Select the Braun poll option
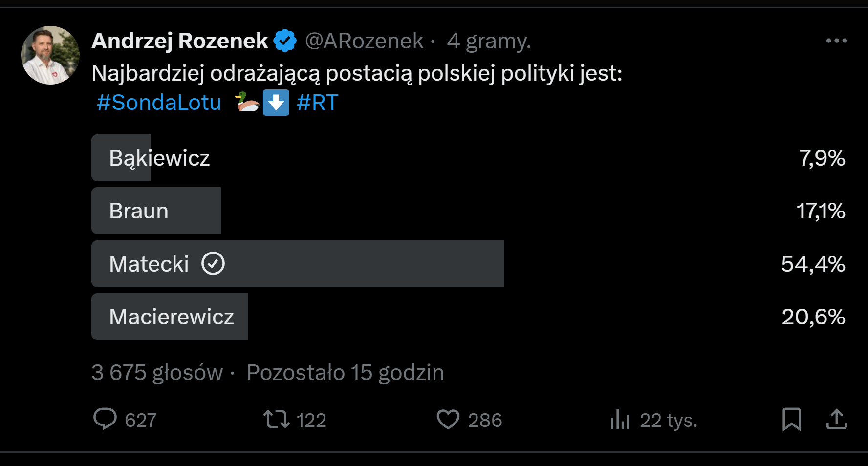868x466 pixels. 139,211
